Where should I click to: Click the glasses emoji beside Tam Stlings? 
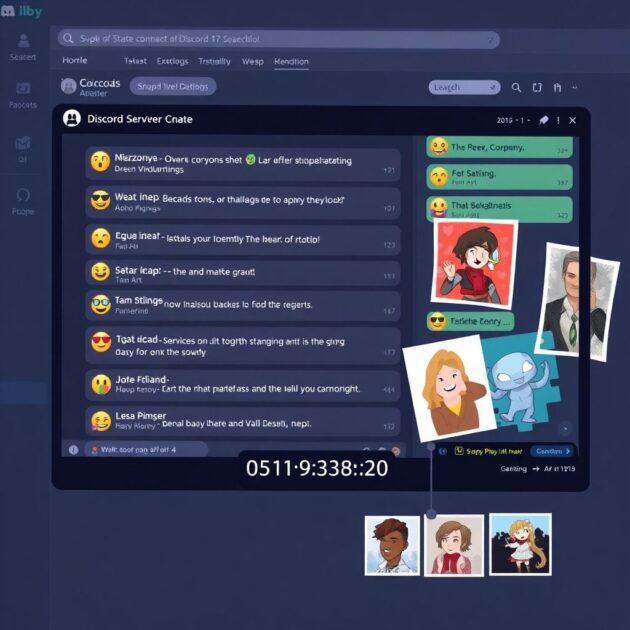(100, 305)
